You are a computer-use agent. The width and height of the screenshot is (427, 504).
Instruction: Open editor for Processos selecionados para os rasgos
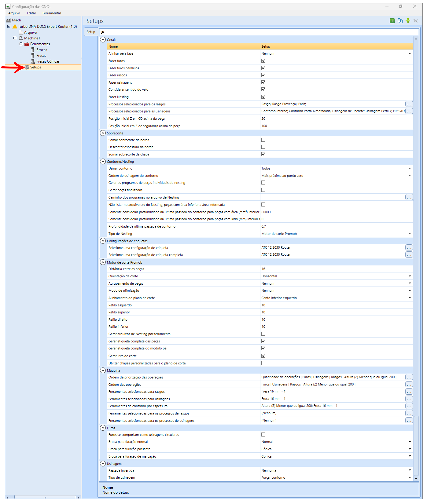point(409,104)
